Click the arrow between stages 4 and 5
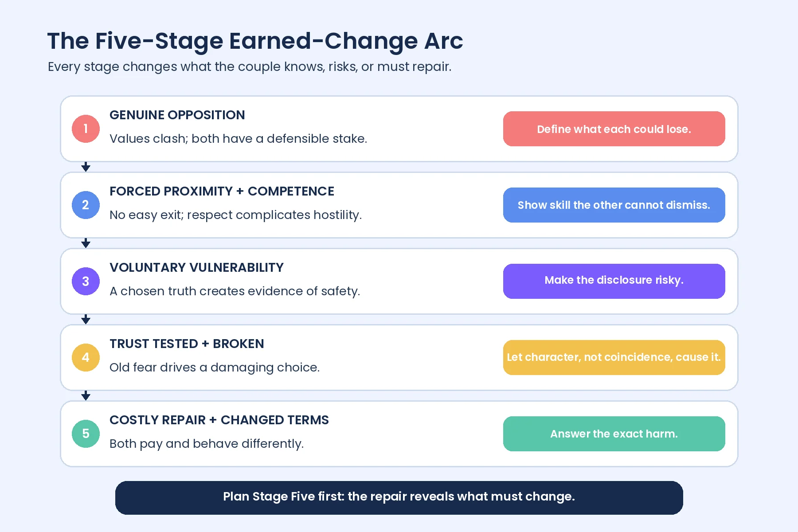 86,396
